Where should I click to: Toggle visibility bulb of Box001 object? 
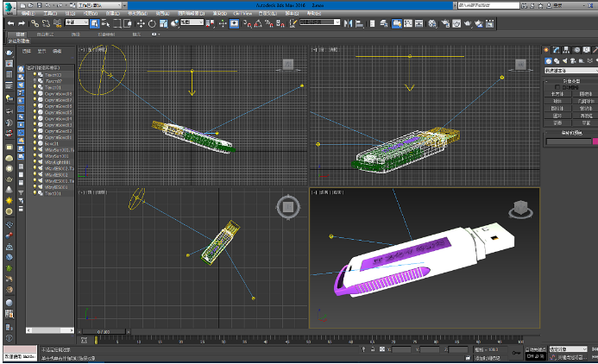35,143
